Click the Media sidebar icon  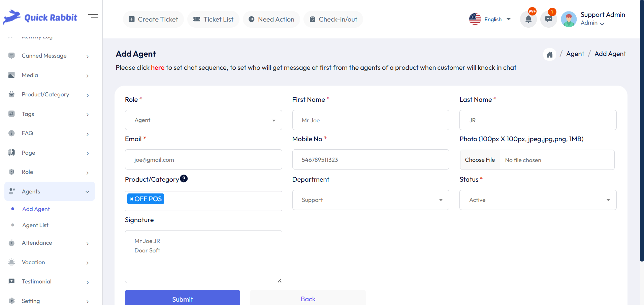[x=12, y=75]
